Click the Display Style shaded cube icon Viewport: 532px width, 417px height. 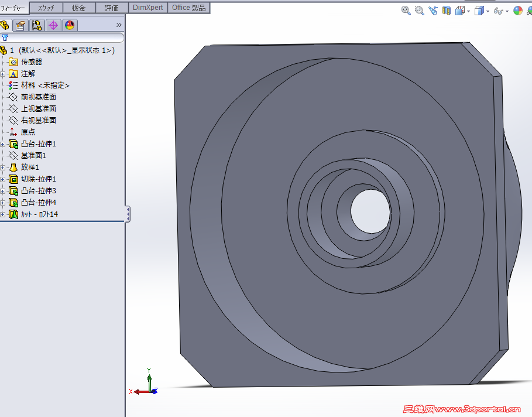[479, 11]
